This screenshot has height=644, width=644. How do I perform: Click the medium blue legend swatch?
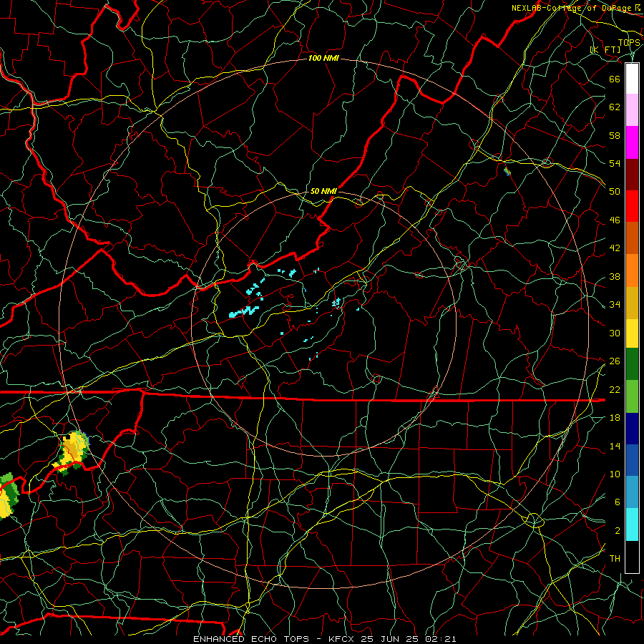[x=632, y=460]
